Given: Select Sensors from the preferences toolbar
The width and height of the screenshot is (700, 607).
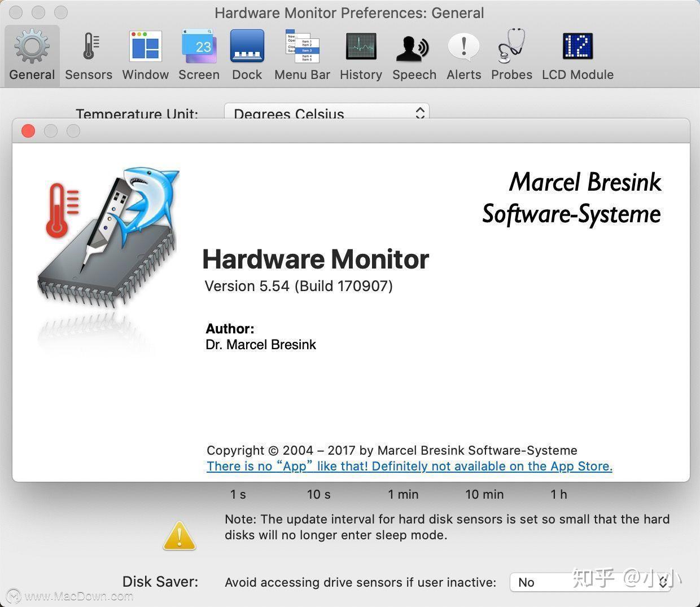Looking at the screenshot, I should pos(88,54).
